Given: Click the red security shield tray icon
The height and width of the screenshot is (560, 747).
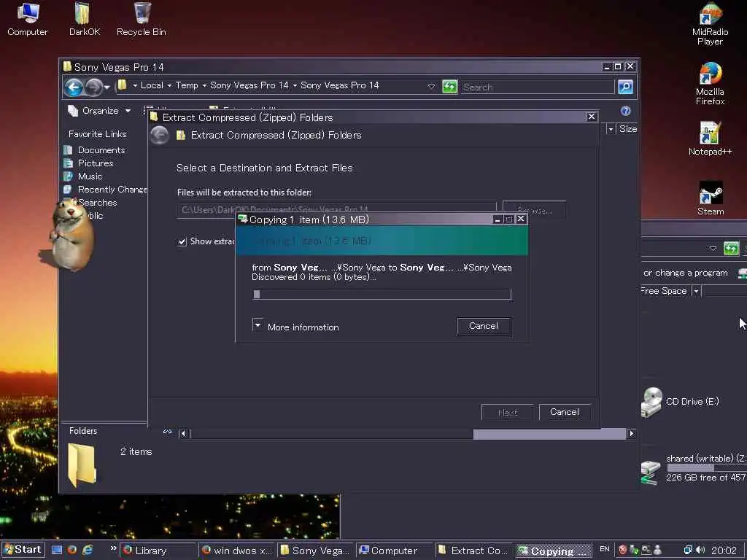Looking at the screenshot, I should pos(622,550).
